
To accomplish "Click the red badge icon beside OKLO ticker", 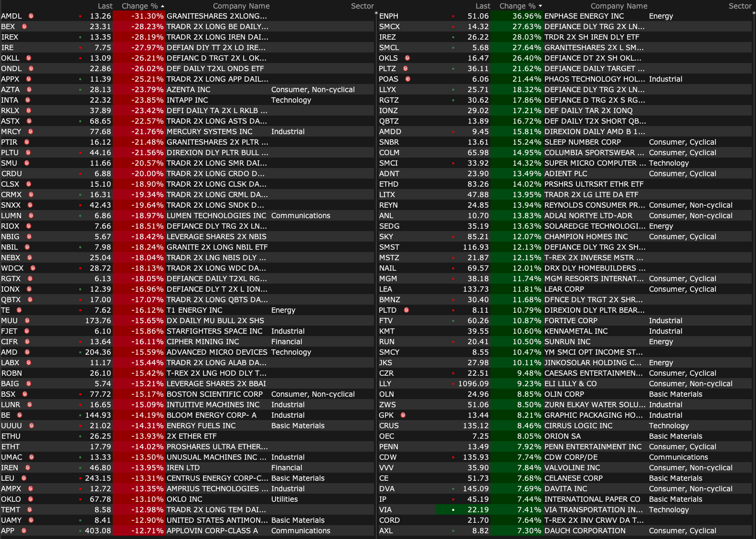I will 31,499.
